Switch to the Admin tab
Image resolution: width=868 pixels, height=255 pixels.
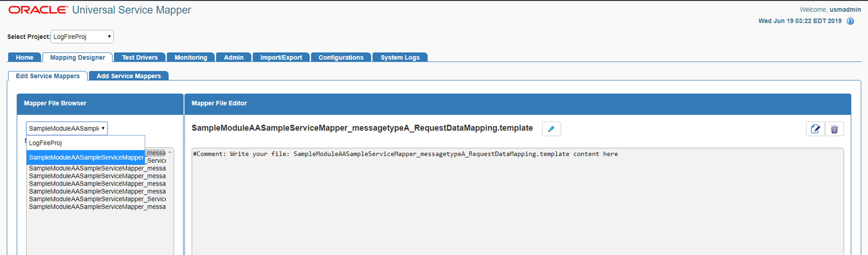[x=233, y=57]
